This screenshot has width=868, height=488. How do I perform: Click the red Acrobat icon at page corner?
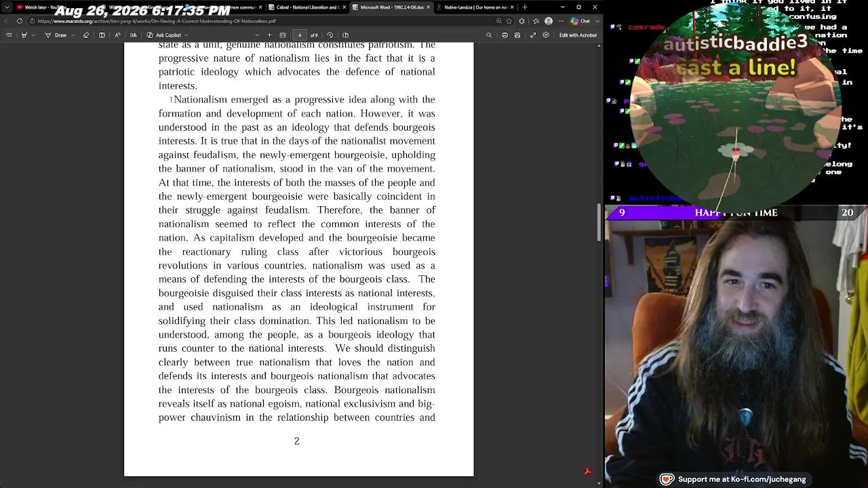click(588, 471)
